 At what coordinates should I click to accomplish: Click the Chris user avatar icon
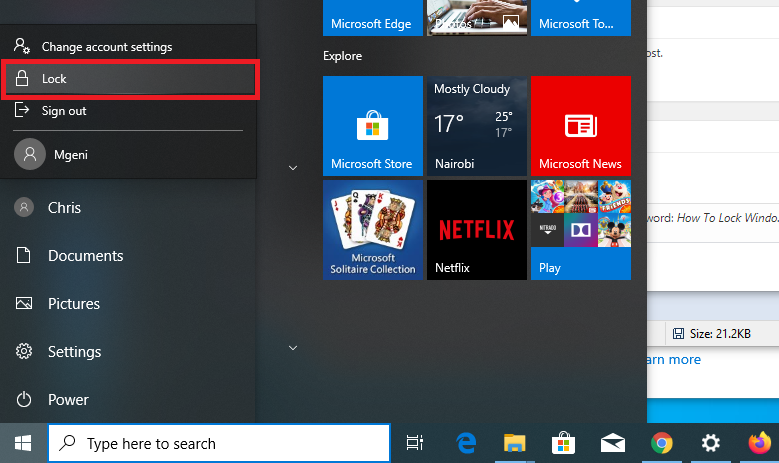[24, 207]
